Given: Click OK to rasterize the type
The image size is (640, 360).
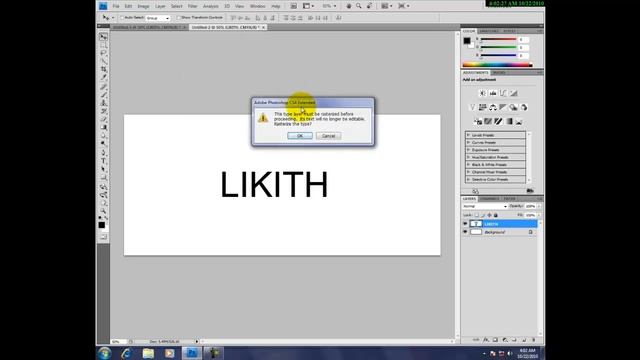Looking at the screenshot, I should point(300,136).
